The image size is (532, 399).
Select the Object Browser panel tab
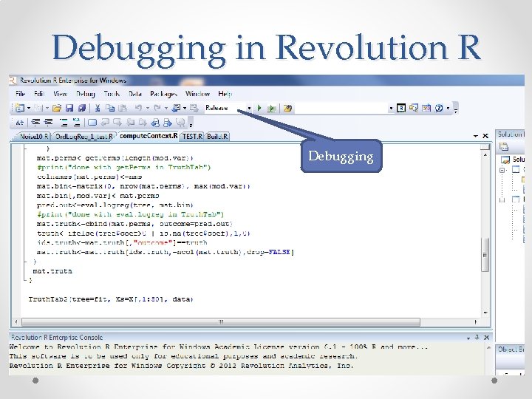[x=511, y=349]
